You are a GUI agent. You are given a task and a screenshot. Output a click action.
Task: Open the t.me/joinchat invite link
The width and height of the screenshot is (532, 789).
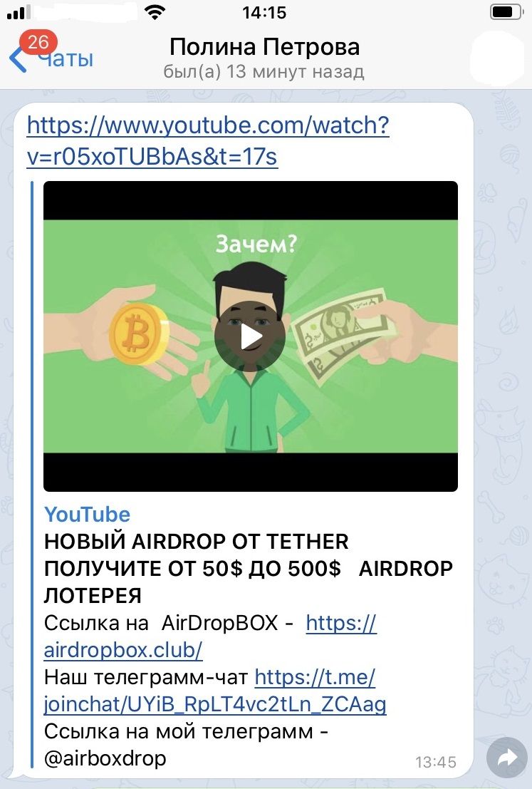coord(215,691)
